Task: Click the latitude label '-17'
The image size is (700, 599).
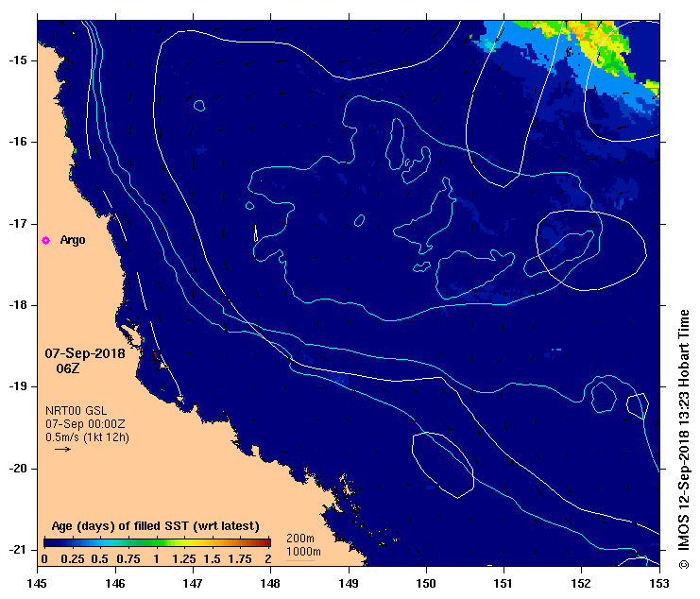Action: (x=17, y=224)
